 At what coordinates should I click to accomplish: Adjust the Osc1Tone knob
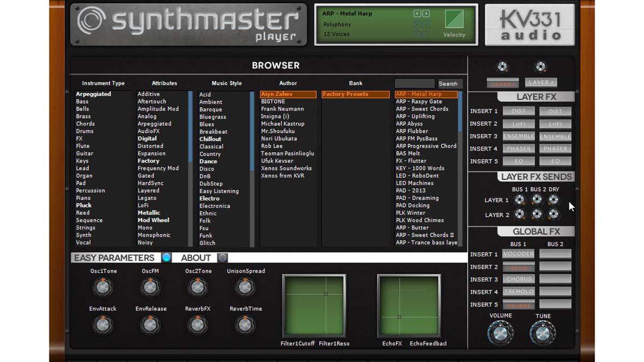coord(103,287)
